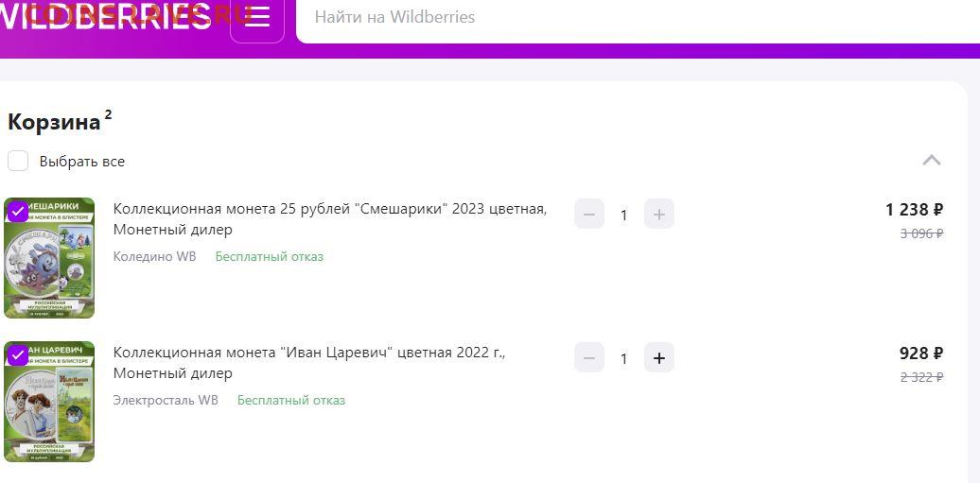Click the 1 238 ₽ price
This screenshot has width=980, height=483.
point(914,210)
